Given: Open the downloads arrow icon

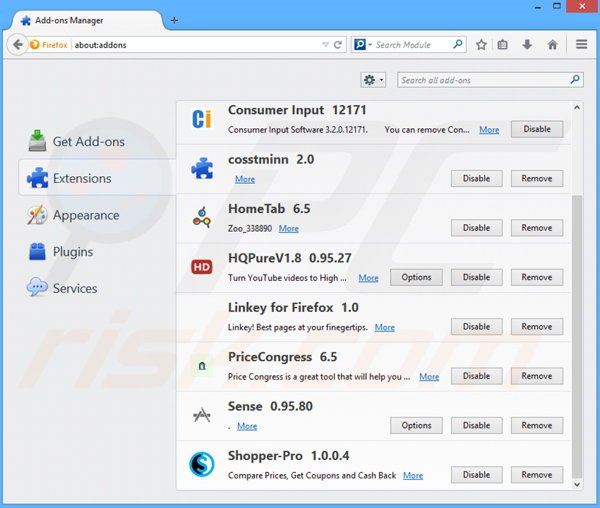Looking at the screenshot, I should click(527, 45).
